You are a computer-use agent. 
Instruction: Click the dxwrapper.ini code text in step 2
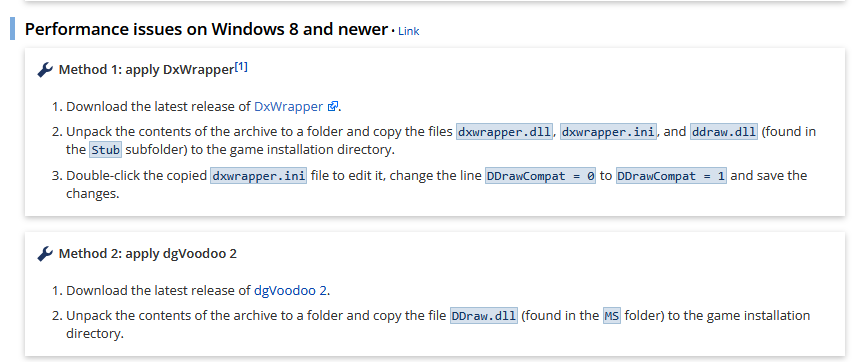(x=608, y=132)
